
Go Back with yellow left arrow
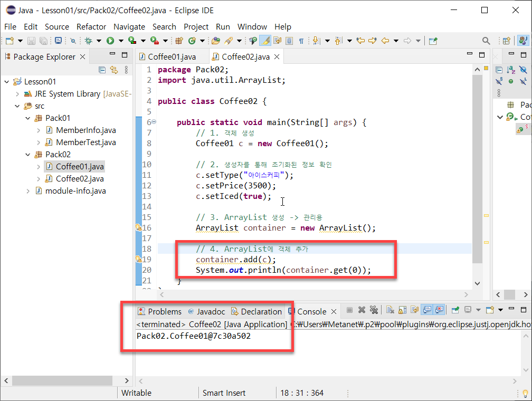385,41
